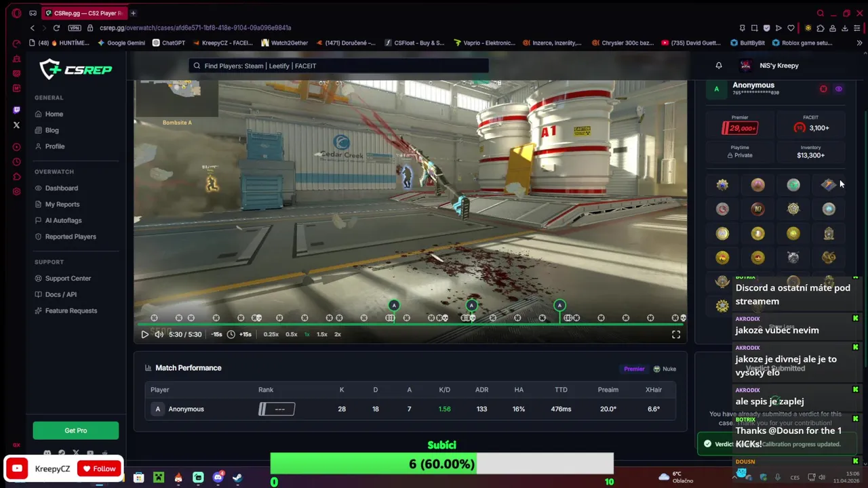Set playback speed to 0.25x

point(271,334)
